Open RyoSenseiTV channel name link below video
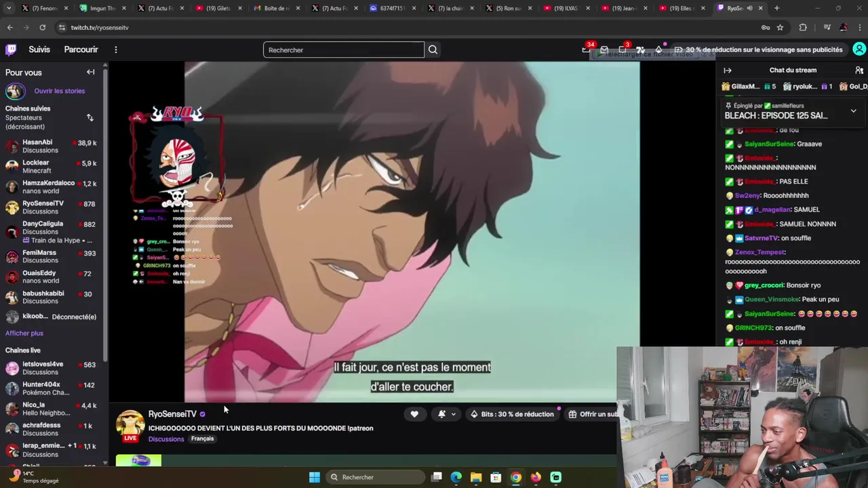Viewport: 868px width, 488px height. click(172, 414)
